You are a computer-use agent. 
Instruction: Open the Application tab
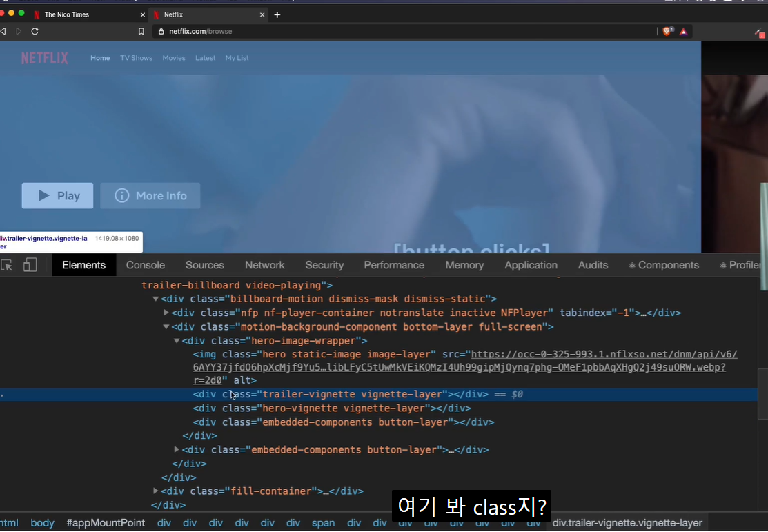pos(531,265)
